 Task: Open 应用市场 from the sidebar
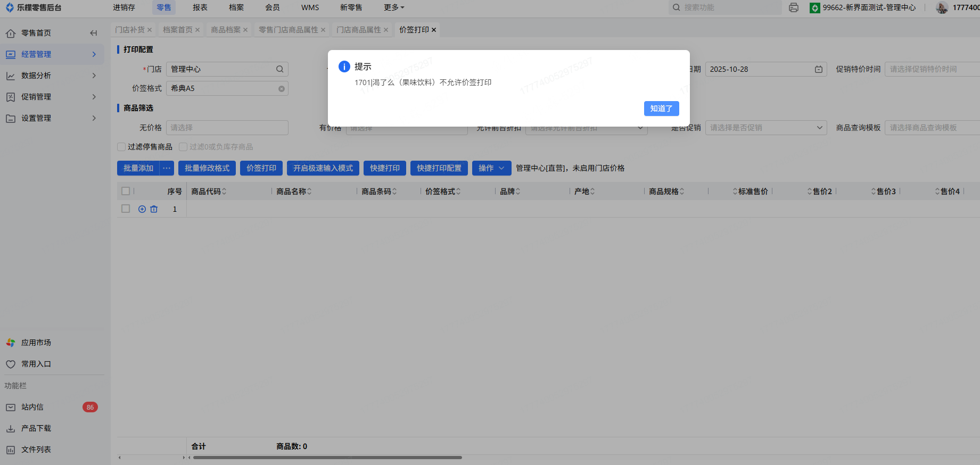(x=36, y=343)
